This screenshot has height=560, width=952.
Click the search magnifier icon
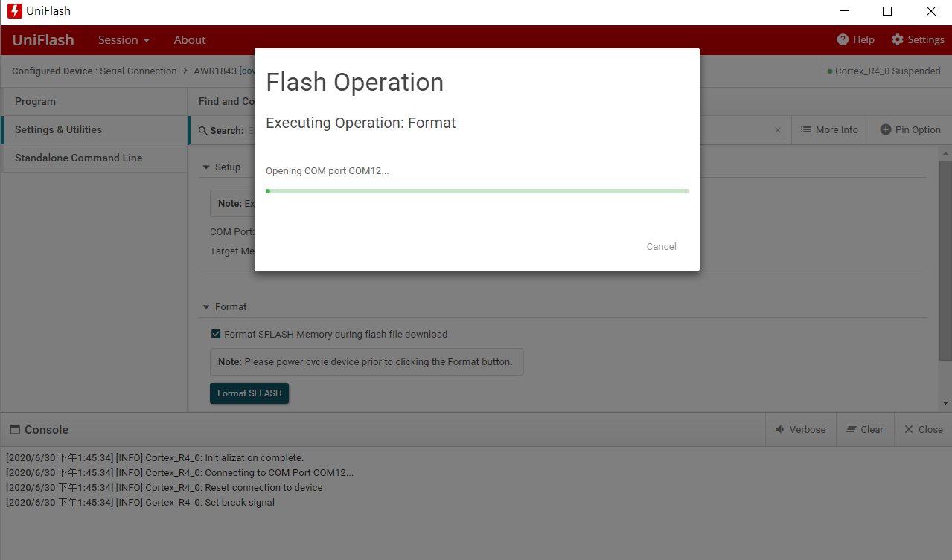point(202,130)
